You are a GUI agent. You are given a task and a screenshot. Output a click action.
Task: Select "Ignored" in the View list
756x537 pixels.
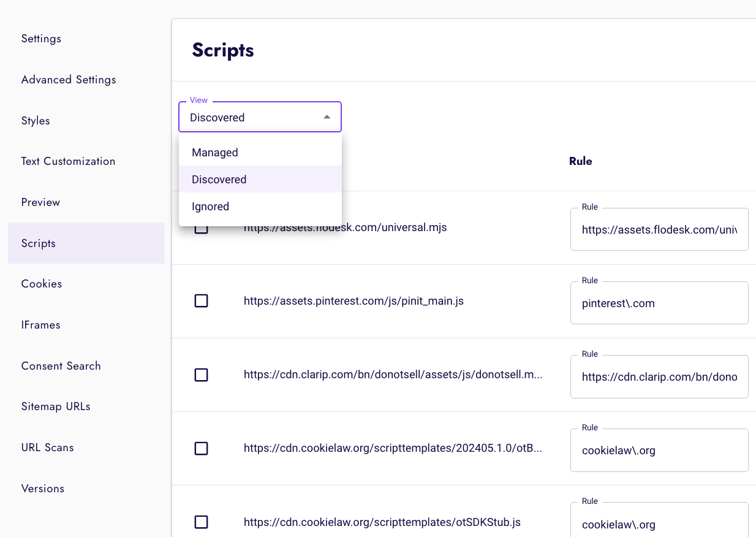coord(210,206)
